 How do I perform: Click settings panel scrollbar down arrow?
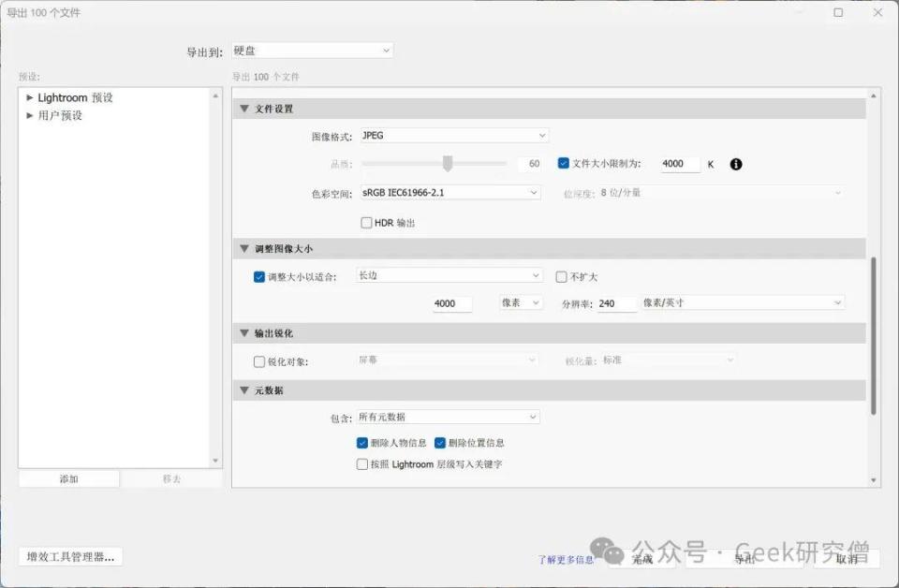[873, 480]
